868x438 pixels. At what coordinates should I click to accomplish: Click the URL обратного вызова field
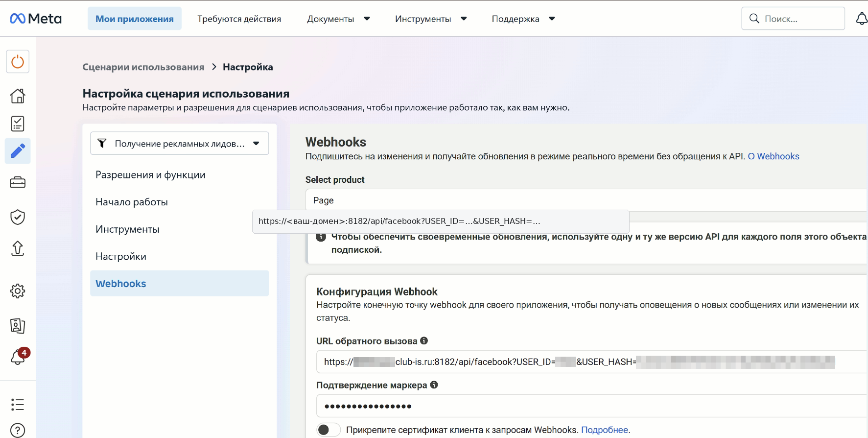592,362
